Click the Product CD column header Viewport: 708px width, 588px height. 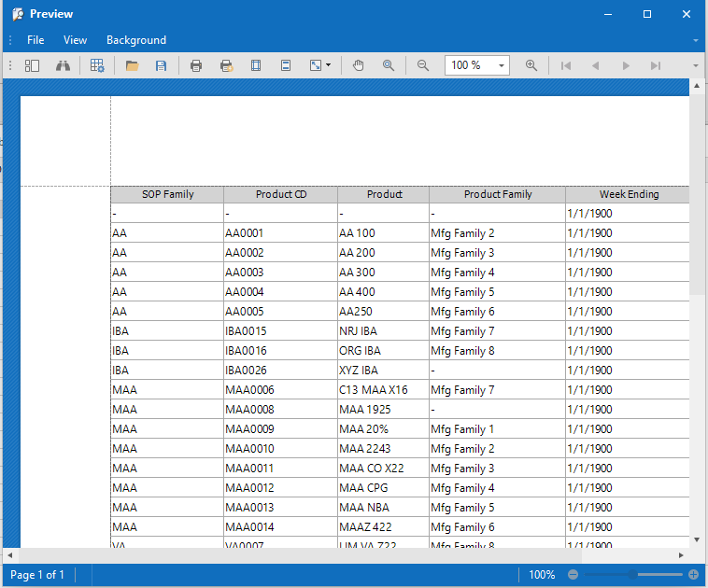pos(281,194)
